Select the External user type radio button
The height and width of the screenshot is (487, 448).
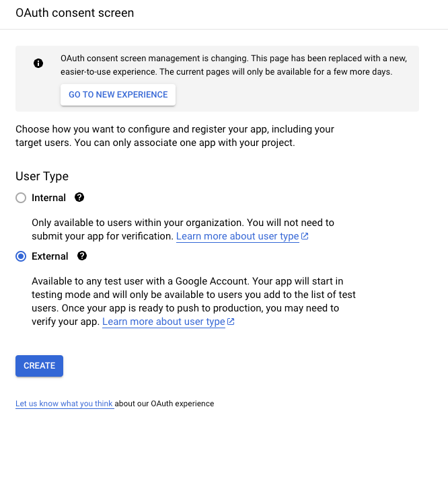[x=21, y=256]
